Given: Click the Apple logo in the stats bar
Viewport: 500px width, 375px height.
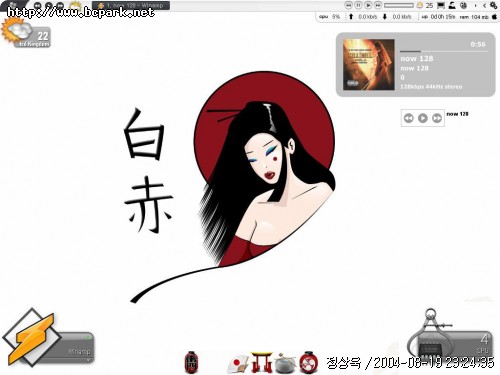Looking at the screenshot, I should pyautogui.click(x=494, y=17).
